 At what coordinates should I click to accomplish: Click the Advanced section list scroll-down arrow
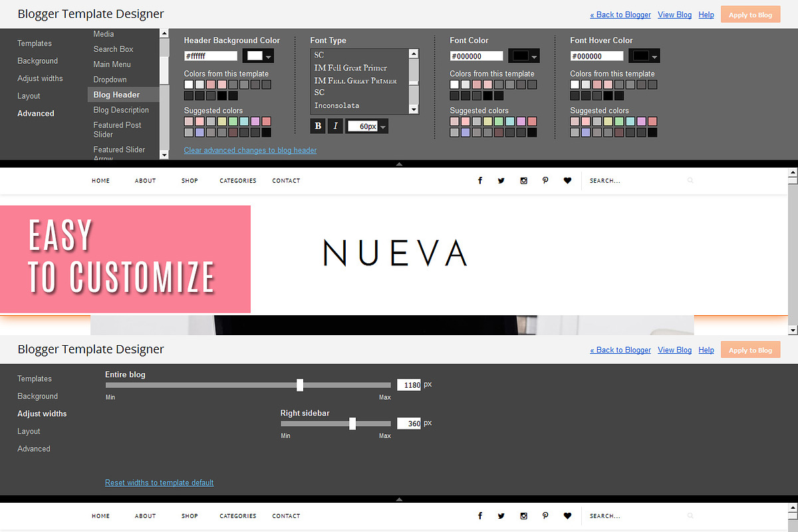coord(164,155)
